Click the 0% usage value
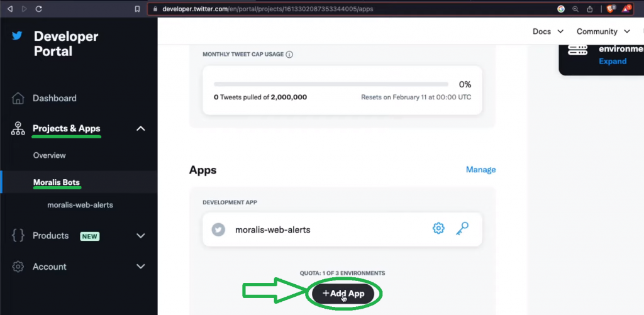644x315 pixels. (x=465, y=85)
